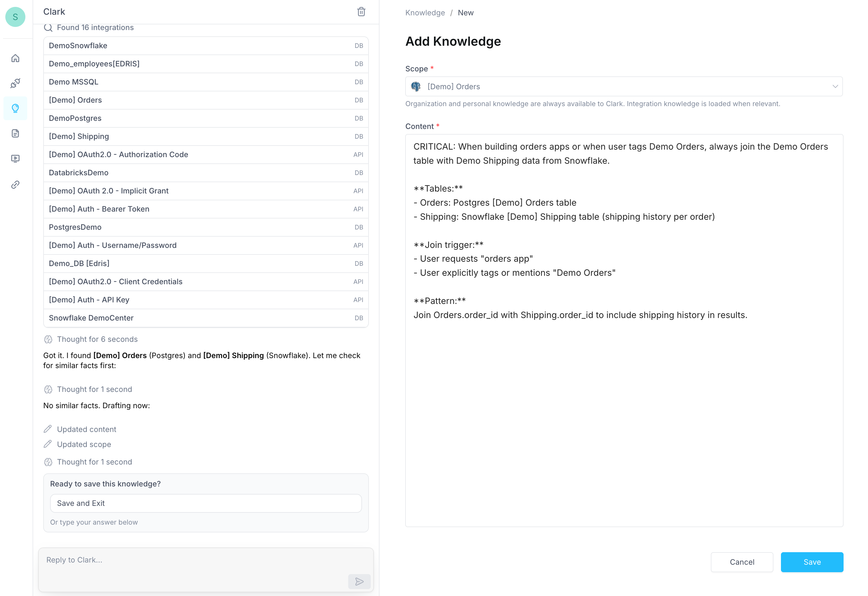The height and width of the screenshot is (596, 868).
Task: Open the Scope dropdown showing [Demo] Orders
Action: [623, 87]
